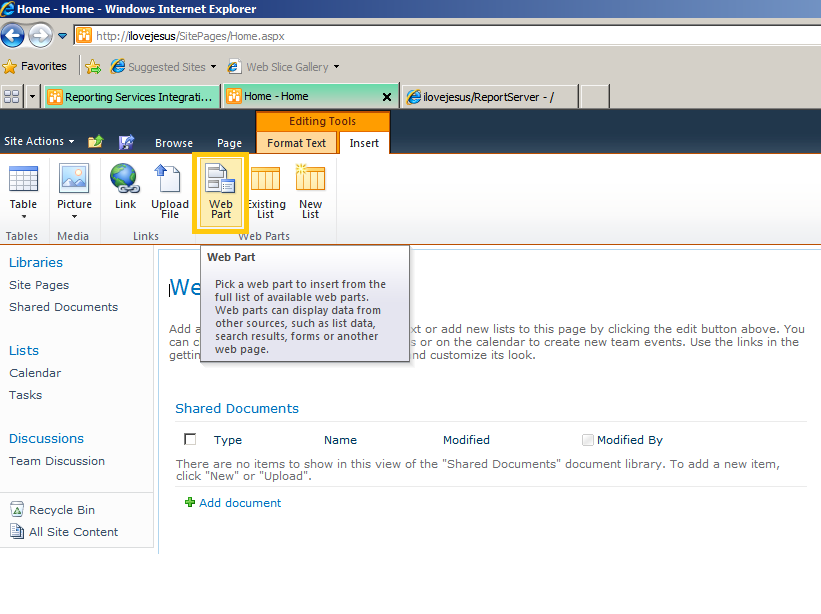
Task: Select the Insert ribbon tab
Action: coord(364,143)
